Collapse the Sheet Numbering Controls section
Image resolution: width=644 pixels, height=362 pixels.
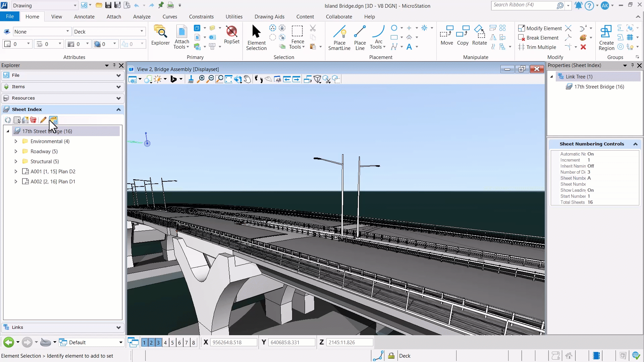coord(635,144)
